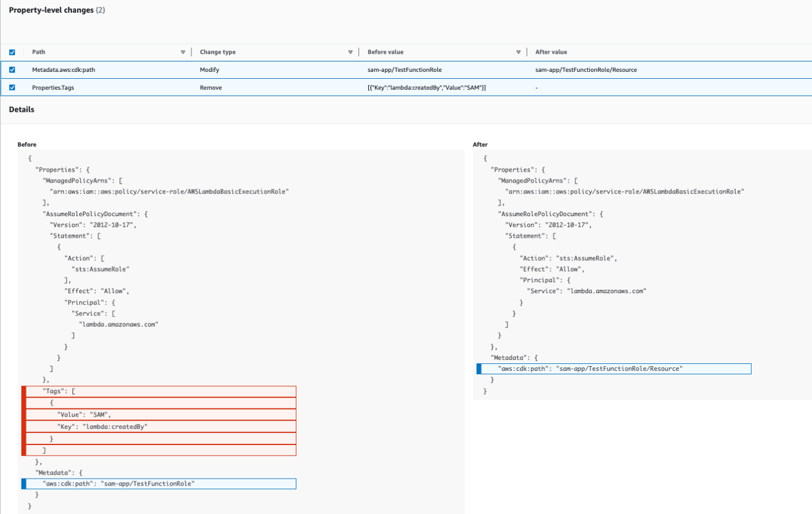Click the Change type column header
This screenshot has width=812, height=514.
click(217, 52)
